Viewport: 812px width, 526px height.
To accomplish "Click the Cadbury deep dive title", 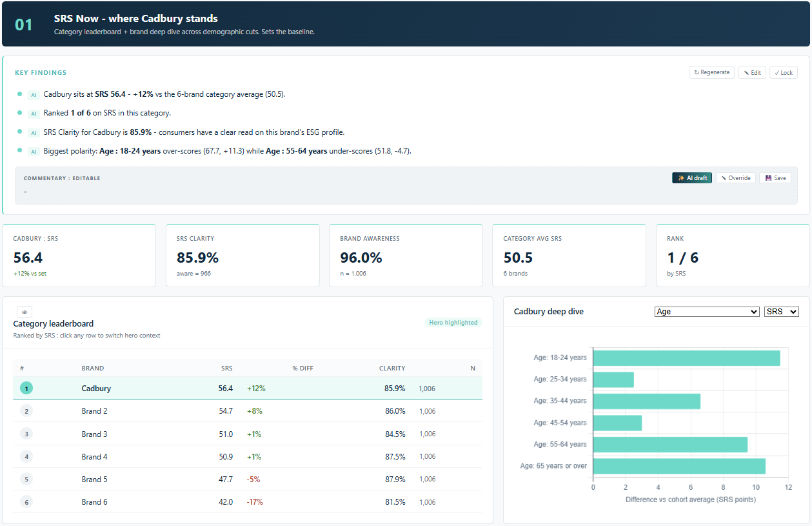I will click(549, 311).
